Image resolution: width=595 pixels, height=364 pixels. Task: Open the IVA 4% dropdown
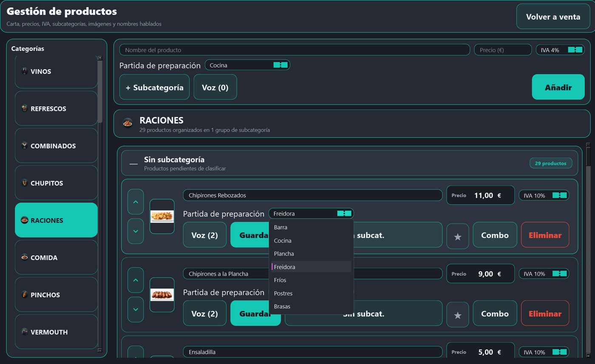coord(560,50)
